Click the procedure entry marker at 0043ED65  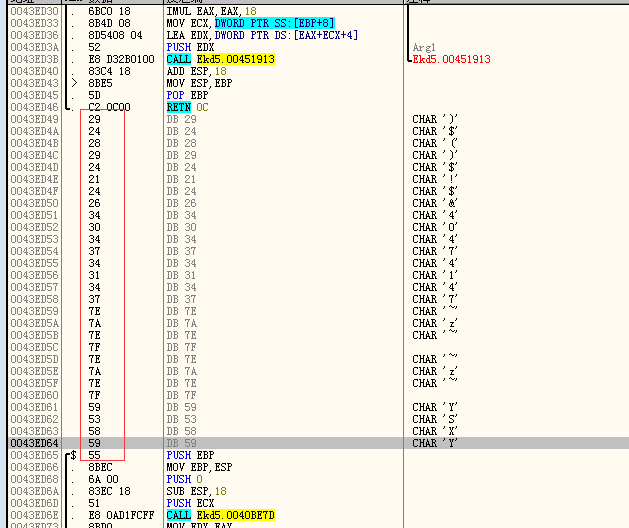tap(71, 456)
